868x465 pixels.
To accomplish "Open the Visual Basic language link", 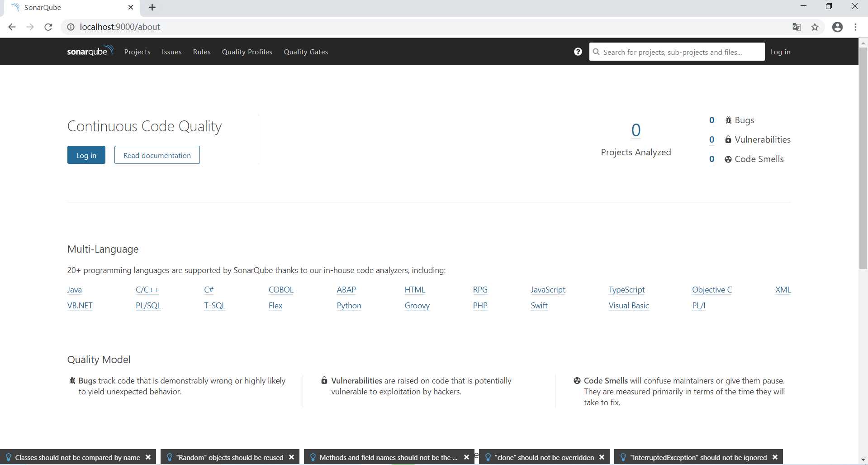I will coord(629,306).
